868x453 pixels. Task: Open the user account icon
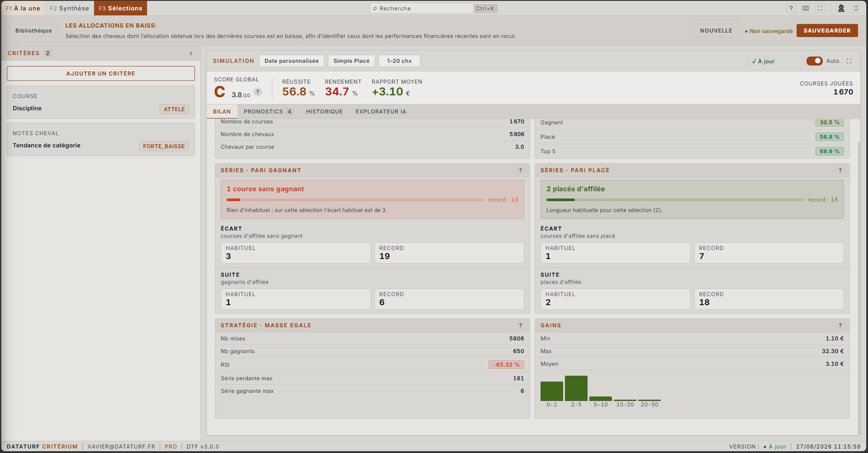click(841, 8)
